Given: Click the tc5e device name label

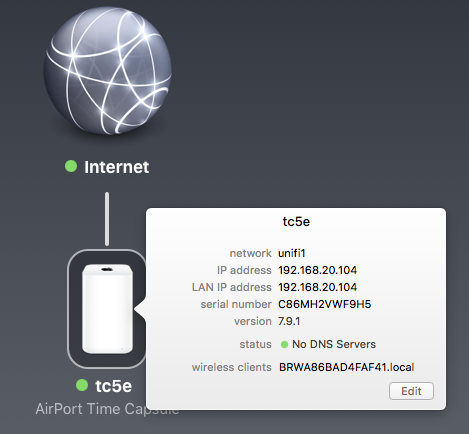Looking at the screenshot, I should tap(113, 386).
